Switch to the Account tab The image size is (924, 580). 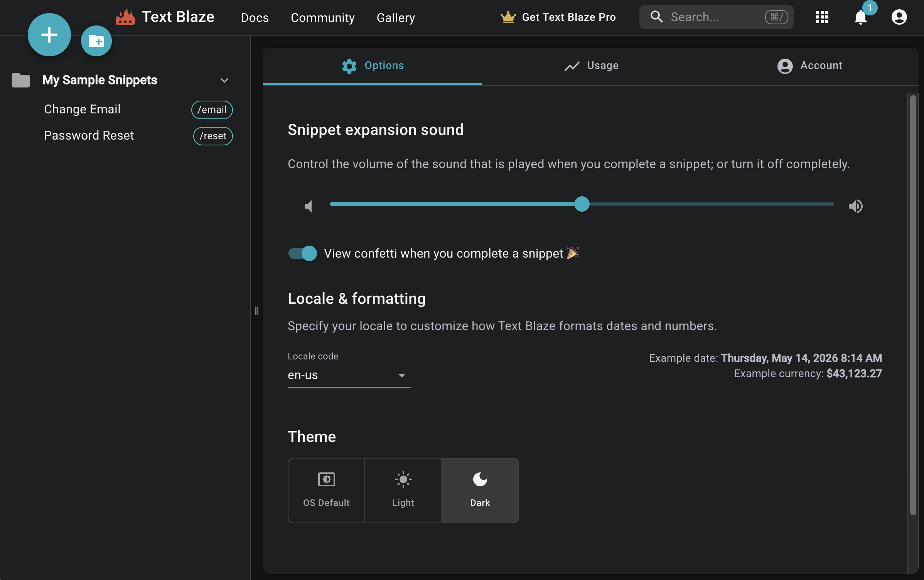(809, 66)
